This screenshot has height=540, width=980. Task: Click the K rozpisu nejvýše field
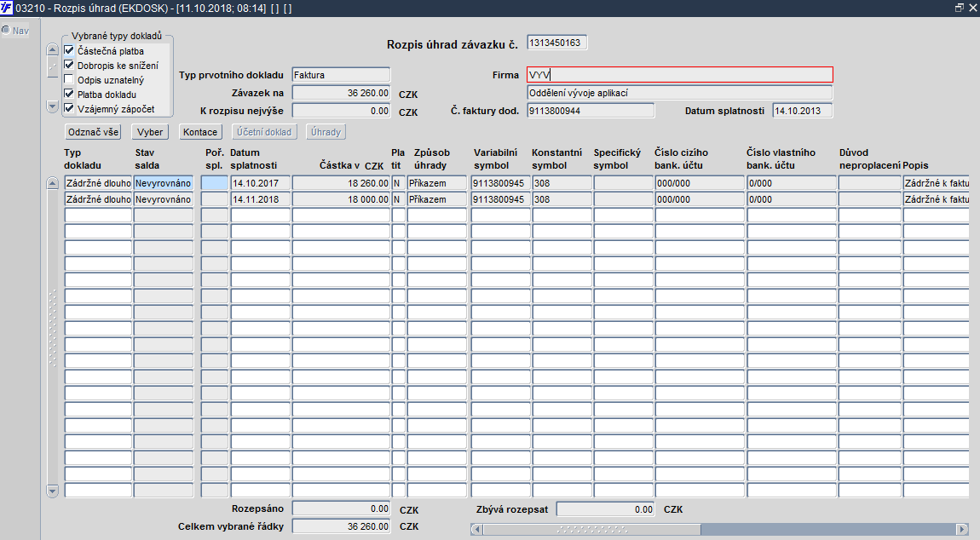point(341,111)
